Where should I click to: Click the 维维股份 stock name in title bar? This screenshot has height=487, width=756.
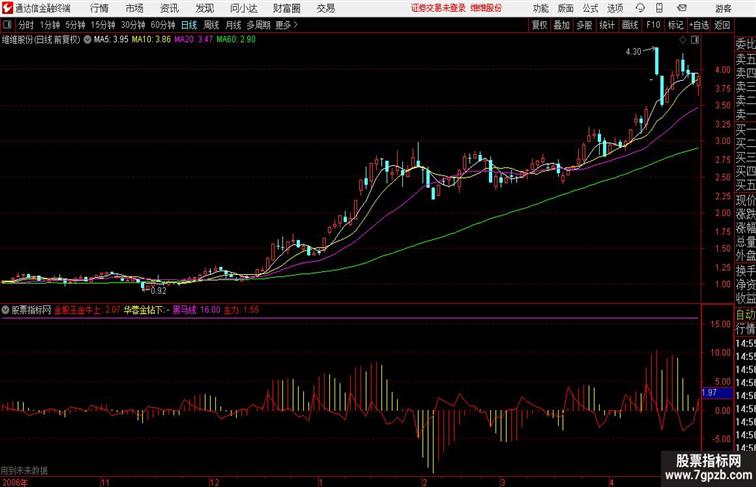[486, 8]
